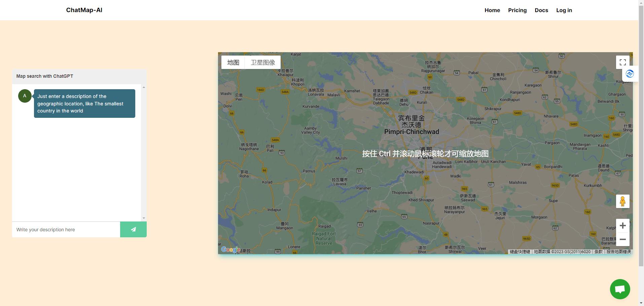Click the fullscreen icon on the map
This screenshot has width=644, height=306.
pos(622,62)
